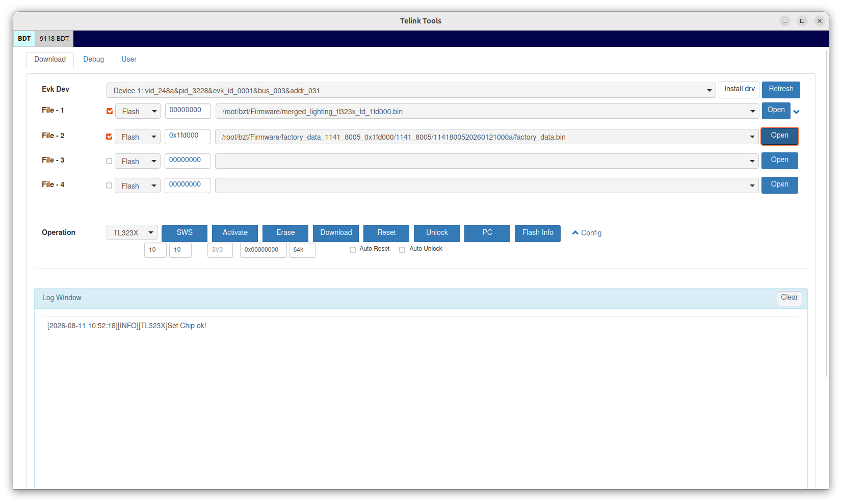Click the Log Window title

[x=62, y=298]
